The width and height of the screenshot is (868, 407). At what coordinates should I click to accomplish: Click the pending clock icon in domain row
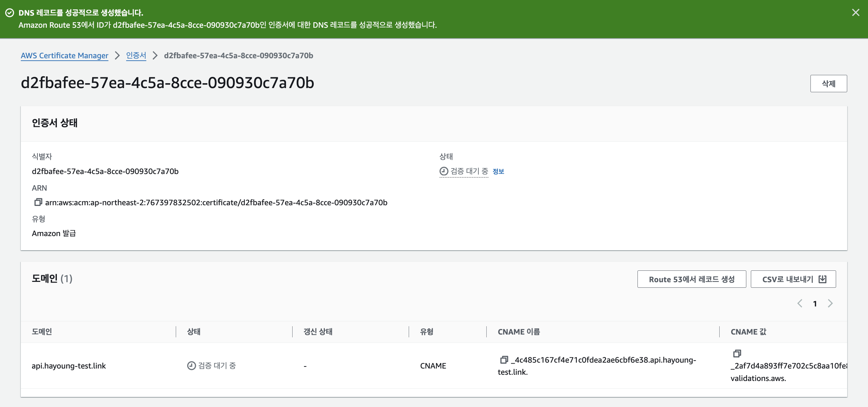[x=191, y=366]
